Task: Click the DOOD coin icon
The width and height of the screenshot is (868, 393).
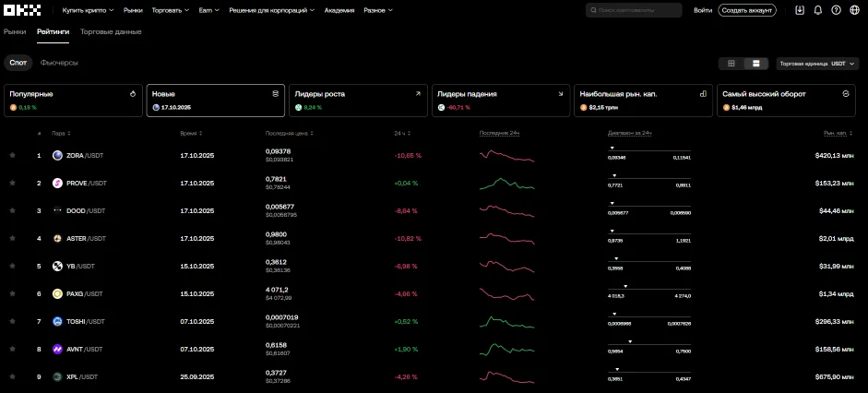Action: coord(57,211)
